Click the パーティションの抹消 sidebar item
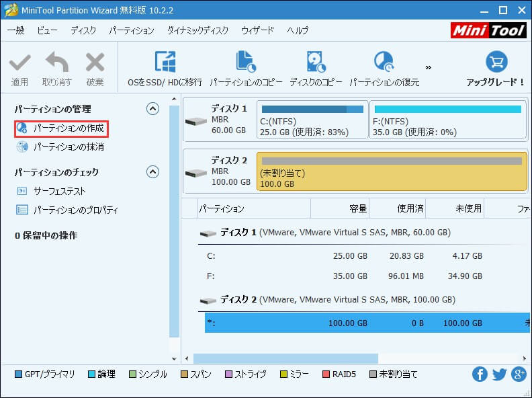 click(x=60, y=147)
